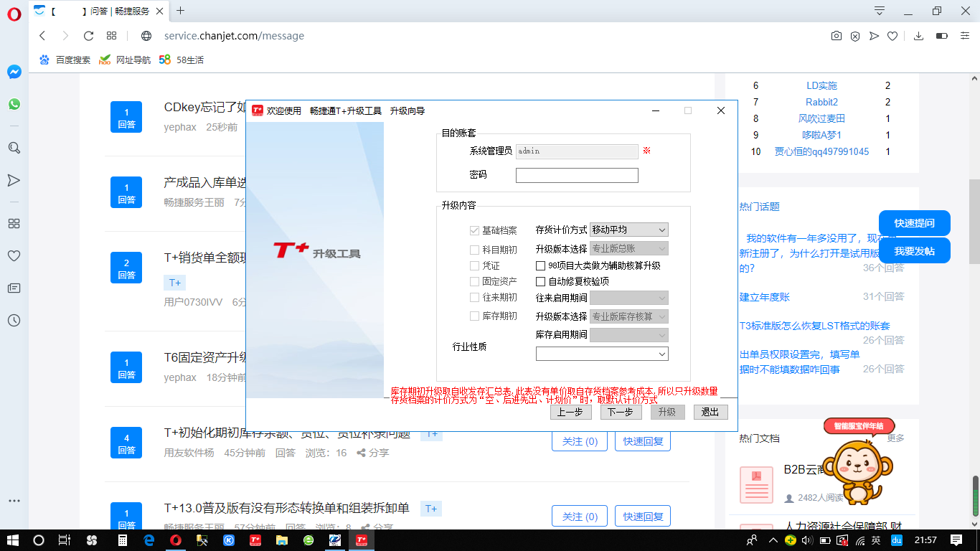980x551 pixels.
Task: Open File Explorer from the taskbar
Action: pos(282,540)
